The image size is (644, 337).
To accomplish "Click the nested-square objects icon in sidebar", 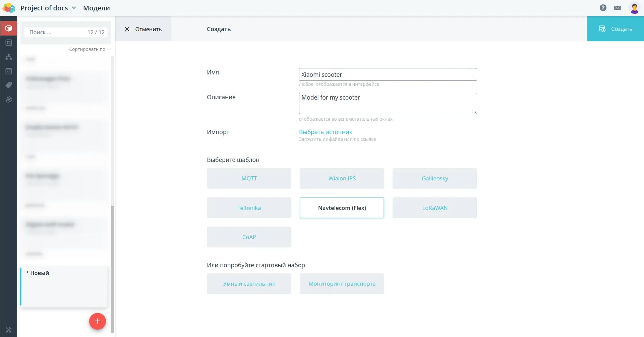I will coord(9,43).
